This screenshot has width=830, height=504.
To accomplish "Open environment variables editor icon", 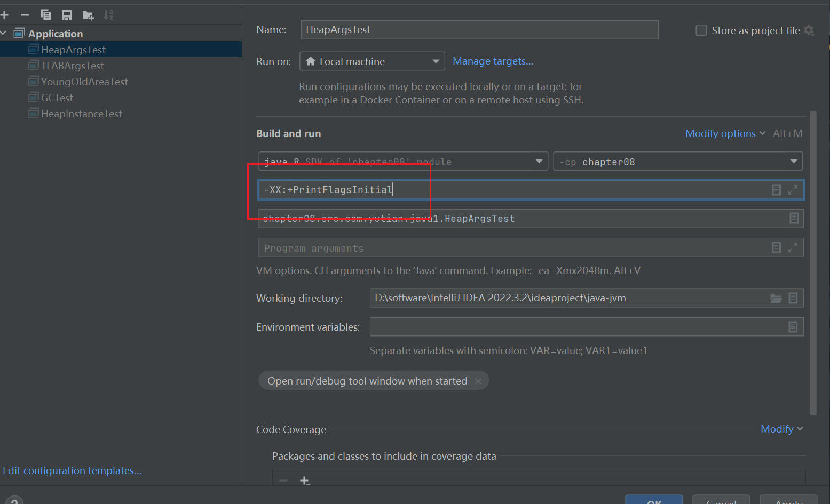I will pyautogui.click(x=793, y=327).
